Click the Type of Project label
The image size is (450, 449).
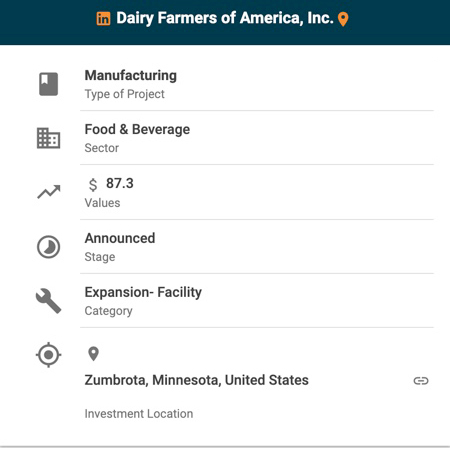[125, 94]
